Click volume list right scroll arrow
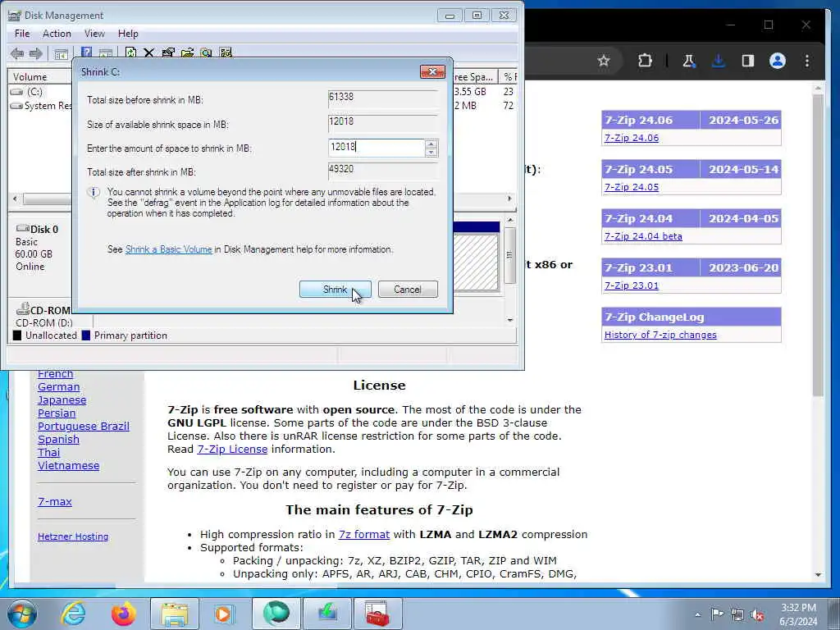Viewport: 840px width, 630px height. 509,199
